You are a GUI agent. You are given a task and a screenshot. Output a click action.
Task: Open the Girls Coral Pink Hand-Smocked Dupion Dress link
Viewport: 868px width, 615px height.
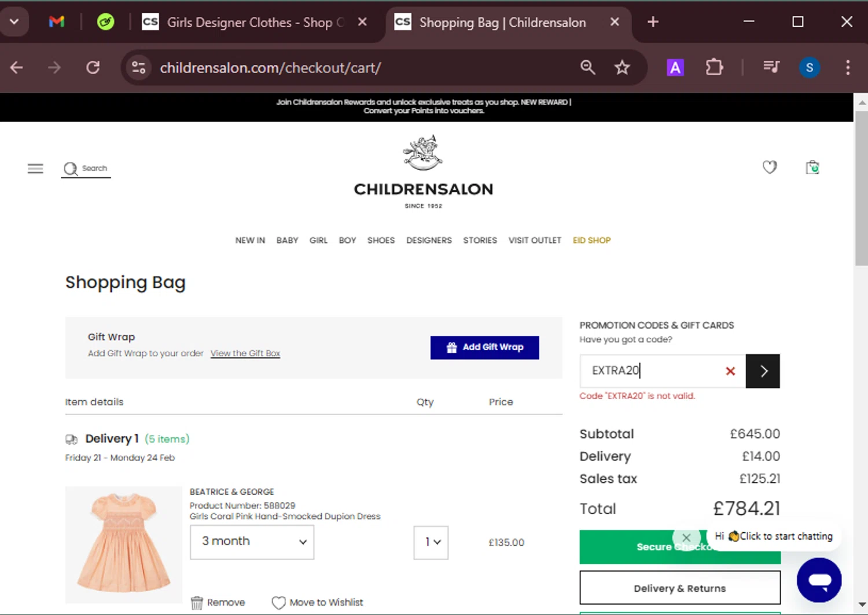click(x=285, y=517)
